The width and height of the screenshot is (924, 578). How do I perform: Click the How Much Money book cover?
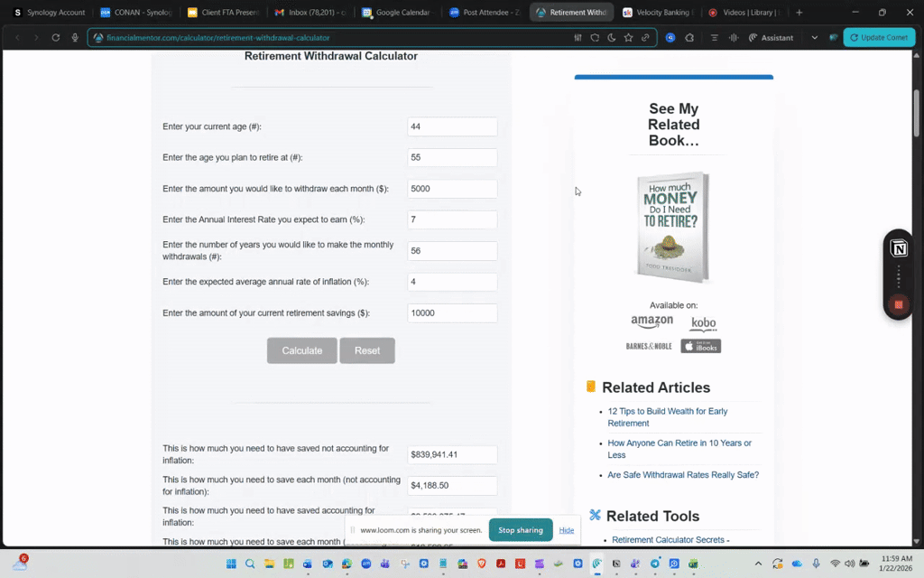(673, 227)
